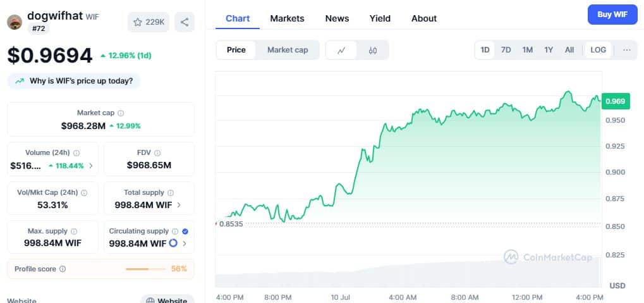Click the dogwifhat coin logo
The image size is (644, 303).
[x=15, y=22]
